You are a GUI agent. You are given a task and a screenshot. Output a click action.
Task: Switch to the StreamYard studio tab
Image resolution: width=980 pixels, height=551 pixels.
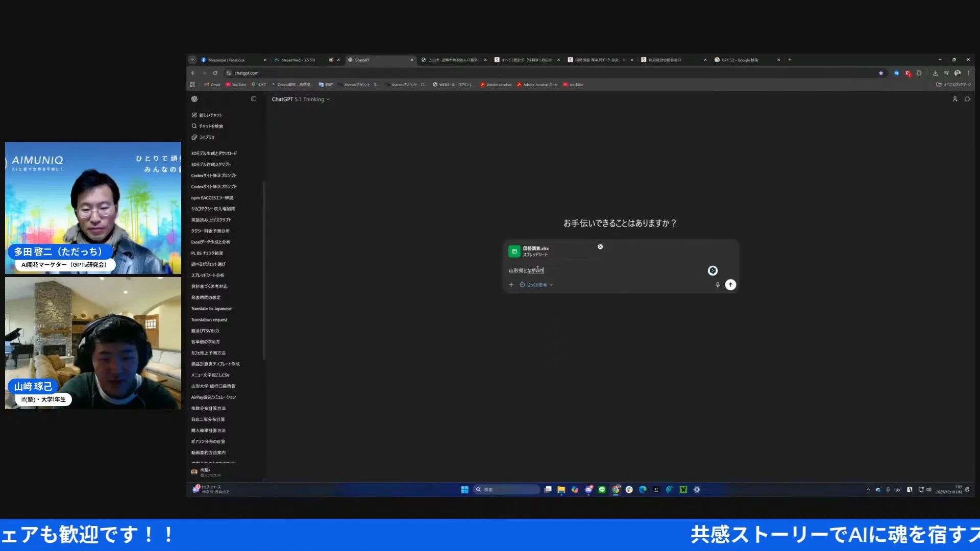tap(298, 60)
